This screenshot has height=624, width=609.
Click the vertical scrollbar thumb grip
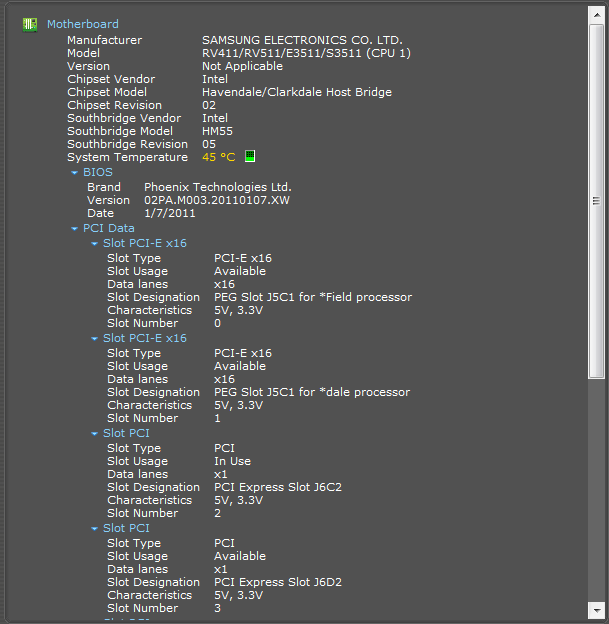[596, 201]
